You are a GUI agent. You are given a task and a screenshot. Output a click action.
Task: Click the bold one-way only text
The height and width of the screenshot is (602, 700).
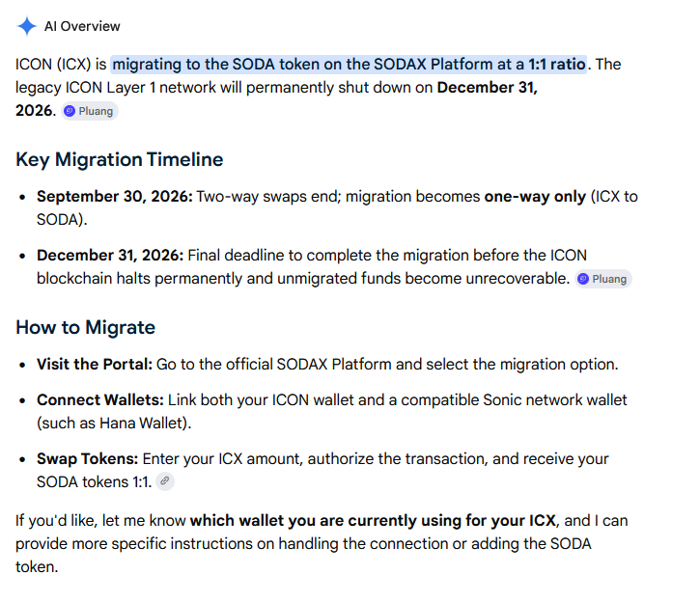point(535,196)
